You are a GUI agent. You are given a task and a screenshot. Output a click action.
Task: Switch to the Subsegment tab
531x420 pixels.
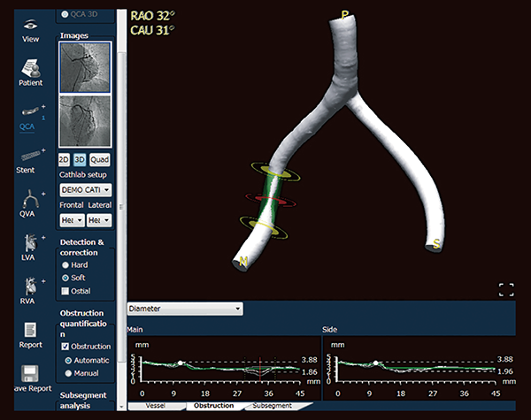point(273,406)
